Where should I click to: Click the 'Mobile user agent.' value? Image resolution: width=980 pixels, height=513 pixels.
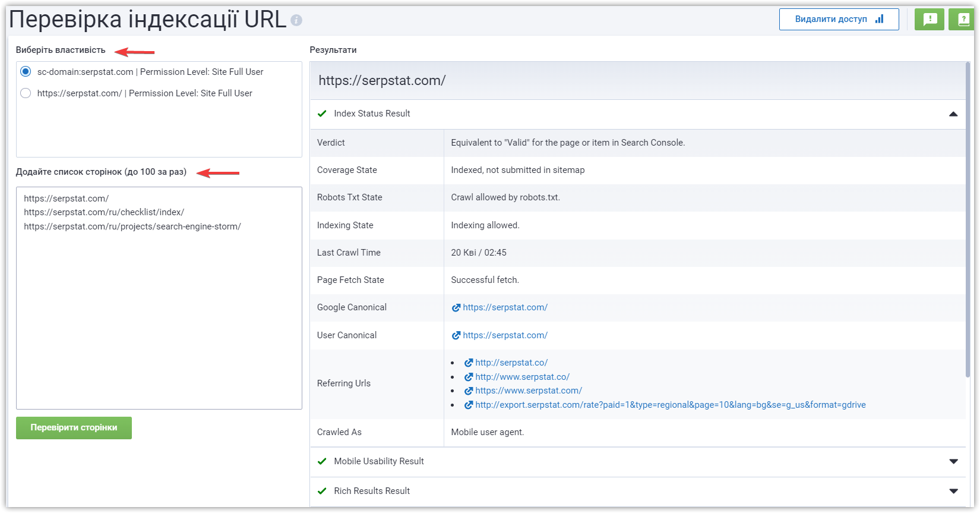(488, 432)
